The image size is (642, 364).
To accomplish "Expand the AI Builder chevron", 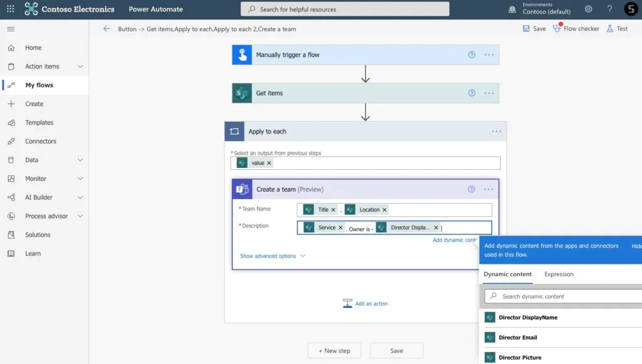I will pos(80,197).
